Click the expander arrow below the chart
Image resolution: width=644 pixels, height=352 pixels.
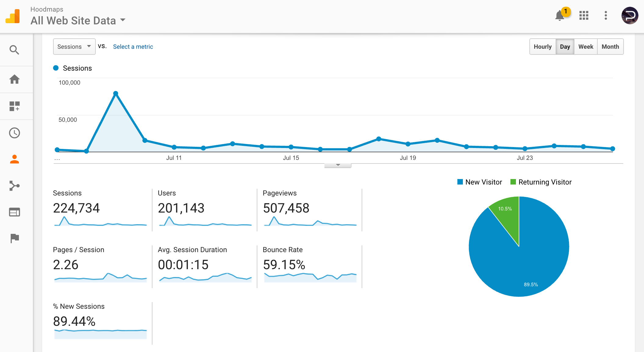click(x=338, y=165)
